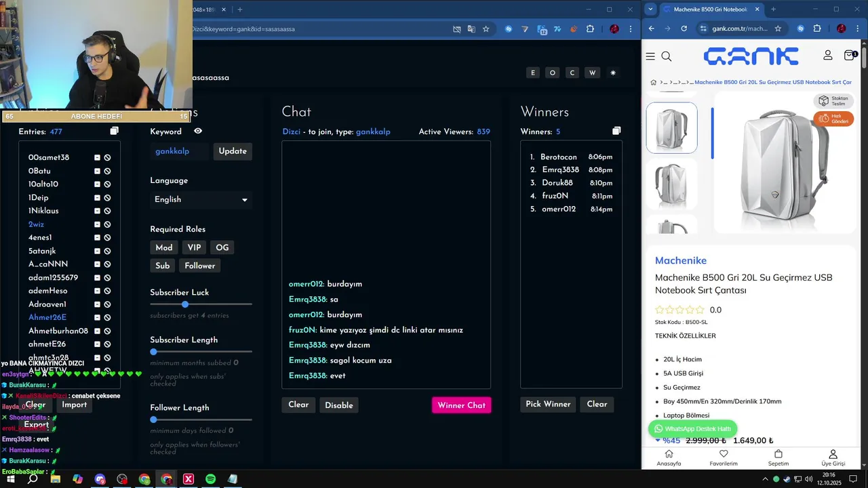Toggle the Mod required role
The height and width of the screenshot is (488, 868).
[164, 247]
